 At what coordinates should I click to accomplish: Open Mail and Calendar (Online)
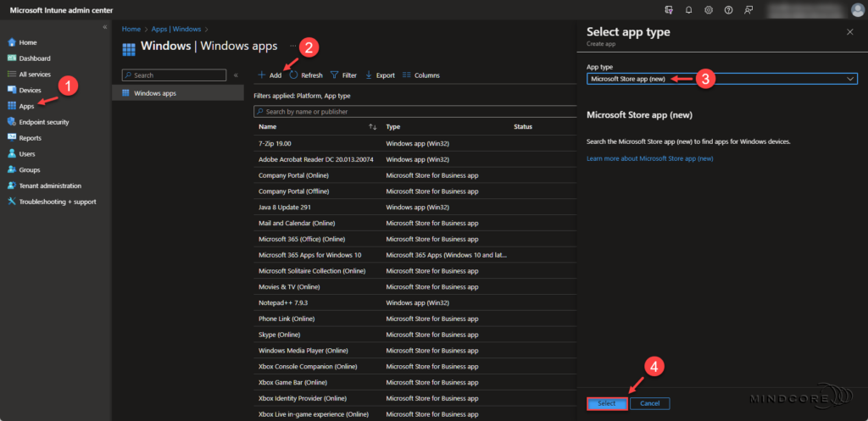pos(297,223)
